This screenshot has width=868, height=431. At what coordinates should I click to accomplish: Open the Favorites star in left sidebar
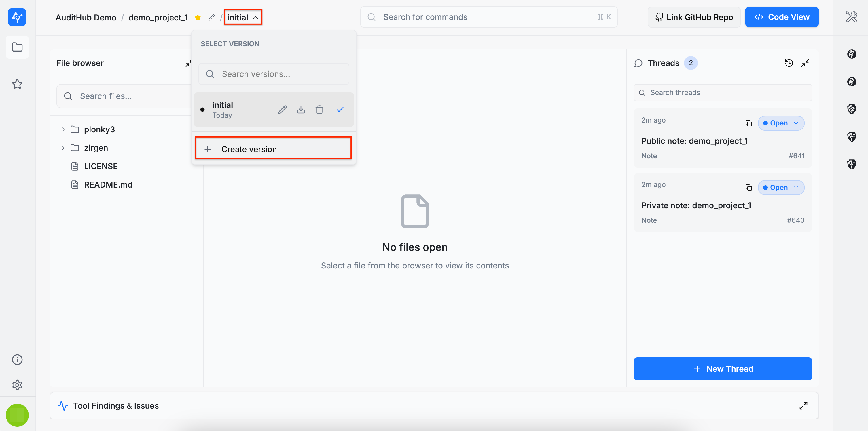[17, 84]
